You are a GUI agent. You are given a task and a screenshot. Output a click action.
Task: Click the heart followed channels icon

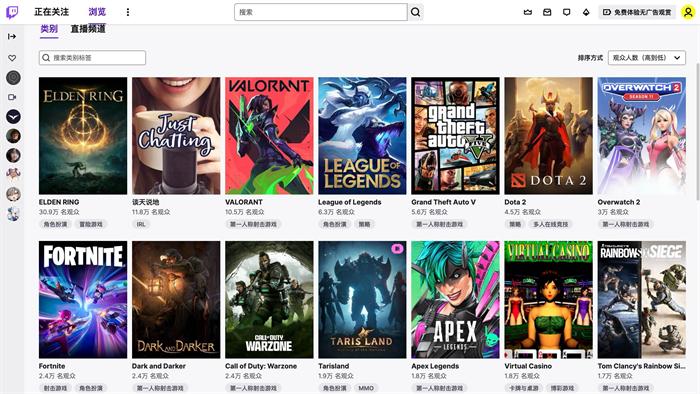point(12,58)
